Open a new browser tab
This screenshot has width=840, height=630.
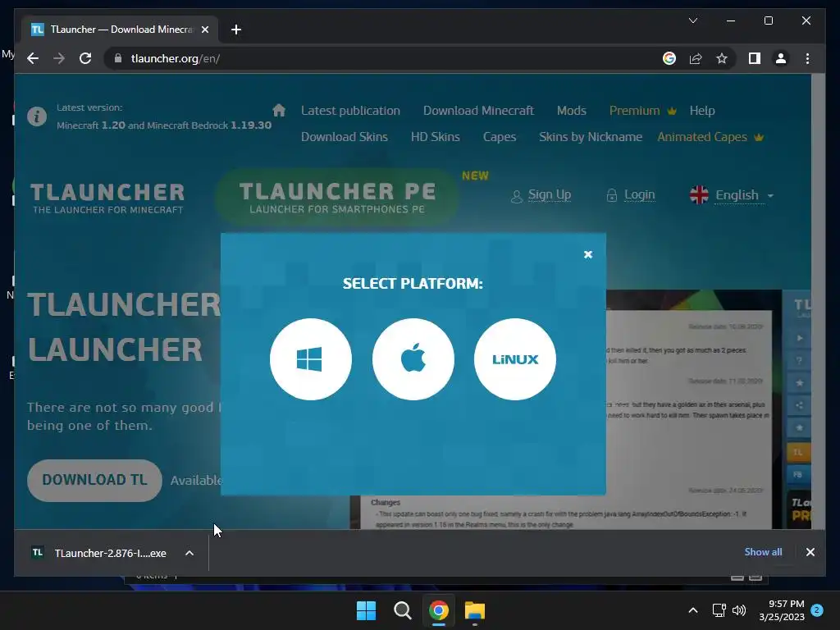(x=235, y=30)
